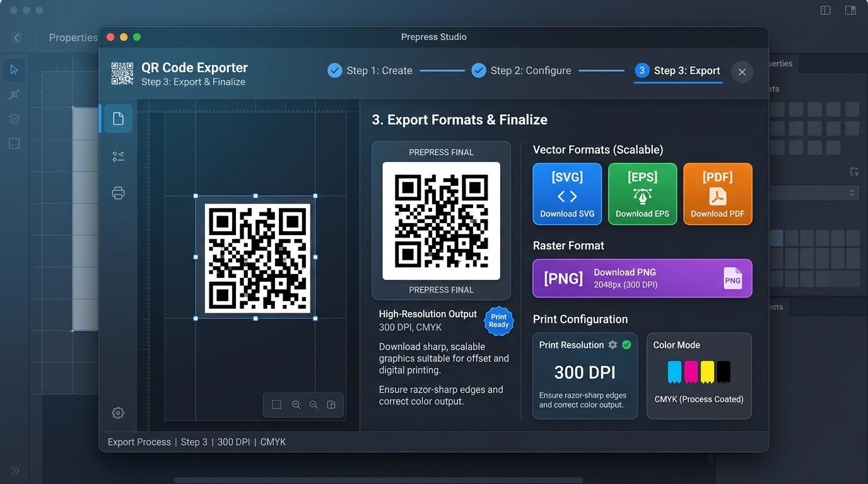
Task: Click the green check beside Print Resolution
Action: (x=626, y=345)
